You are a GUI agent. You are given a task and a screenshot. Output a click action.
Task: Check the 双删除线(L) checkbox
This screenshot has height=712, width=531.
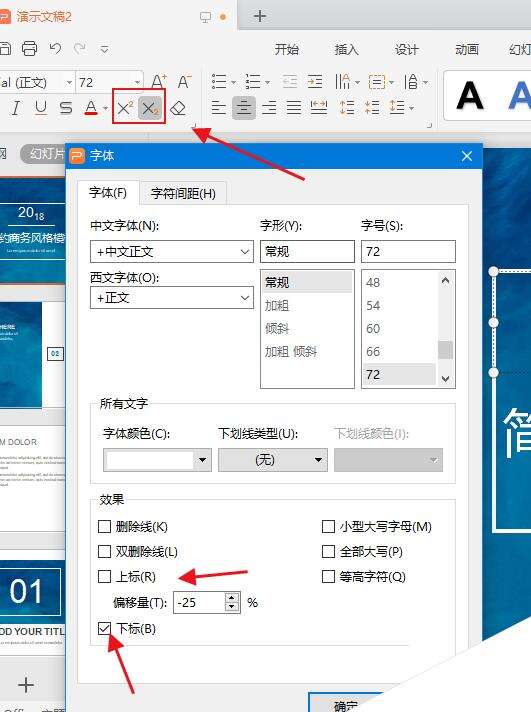104,552
